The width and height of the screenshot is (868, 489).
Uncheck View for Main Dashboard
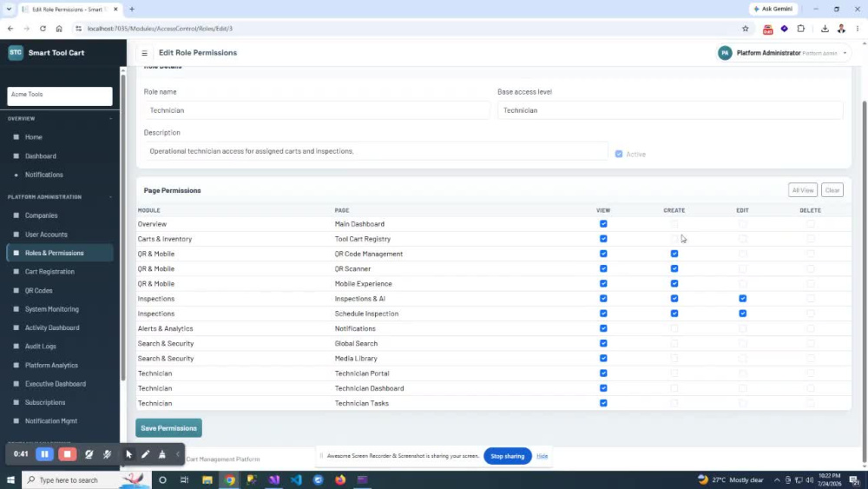point(603,224)
